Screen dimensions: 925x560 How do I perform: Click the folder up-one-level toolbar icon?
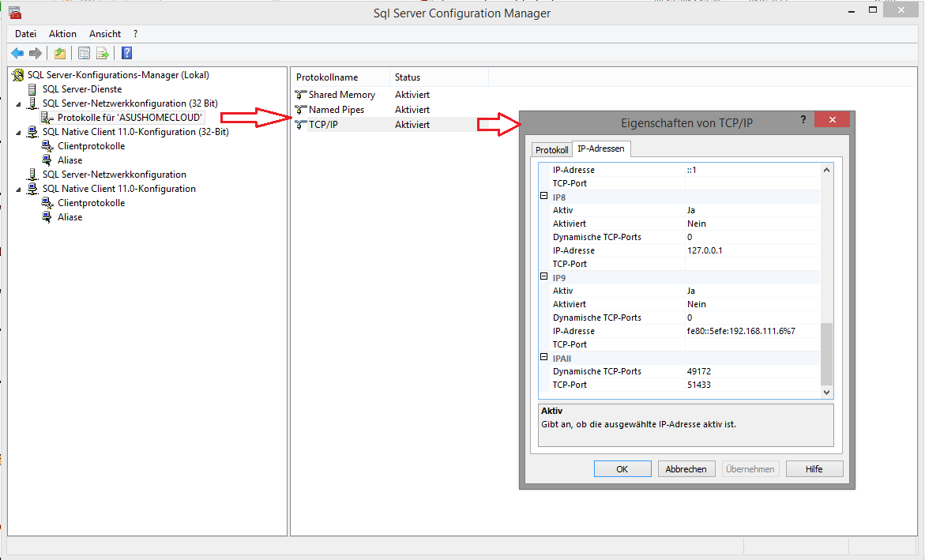pyautogui.click(x=60, y=53)
